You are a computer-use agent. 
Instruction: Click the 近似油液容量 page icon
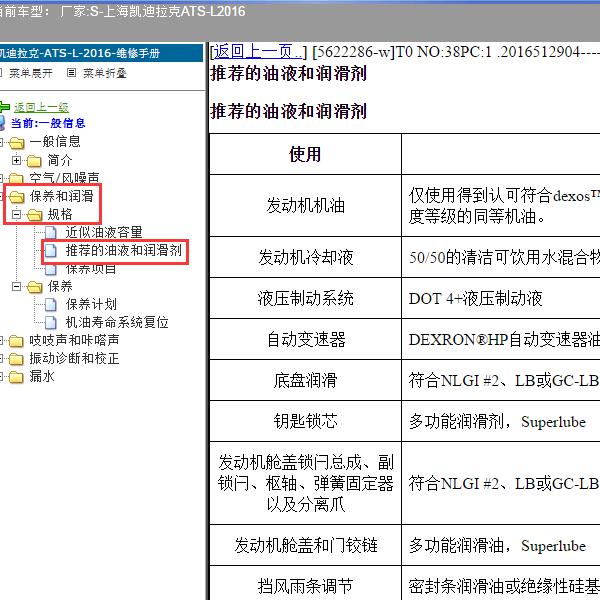pos(51,232)
